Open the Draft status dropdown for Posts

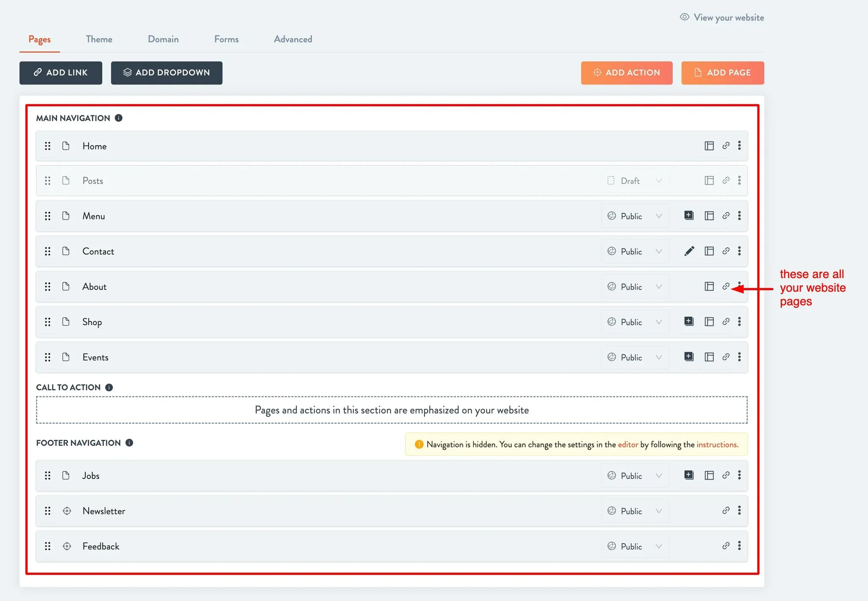click(x=635, y=181)
